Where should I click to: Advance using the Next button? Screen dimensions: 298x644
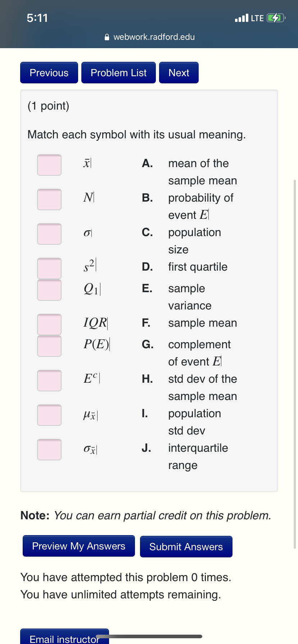pyautogui.click(x=179, y=72)
